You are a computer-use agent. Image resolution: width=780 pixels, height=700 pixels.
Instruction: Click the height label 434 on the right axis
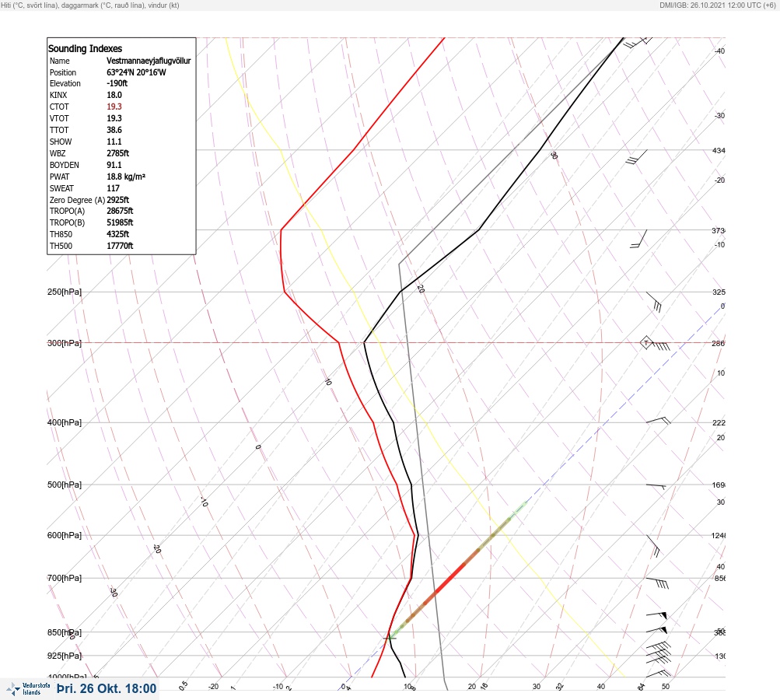(x=719, y=150)
